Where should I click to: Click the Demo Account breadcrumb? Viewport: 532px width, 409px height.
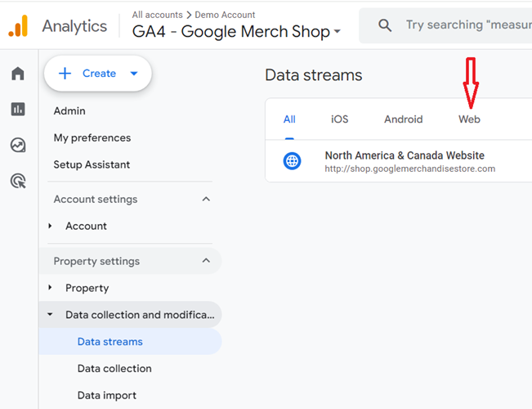pos(225,15)
